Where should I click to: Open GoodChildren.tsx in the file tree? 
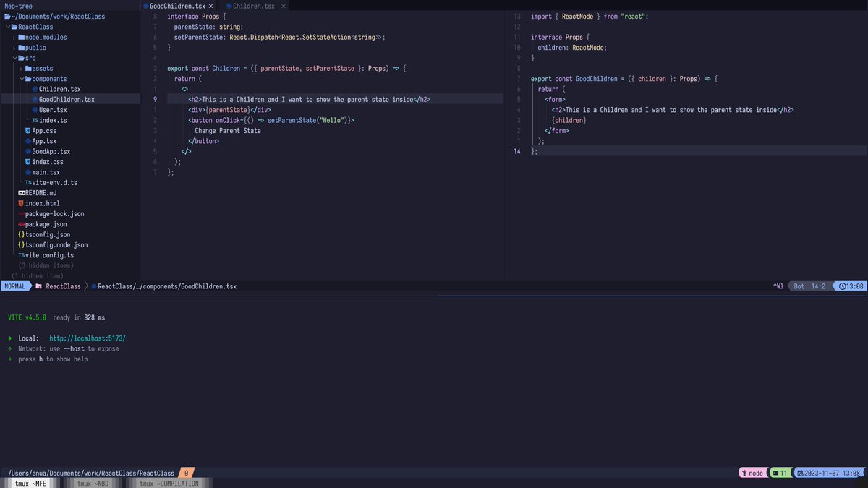67,100
